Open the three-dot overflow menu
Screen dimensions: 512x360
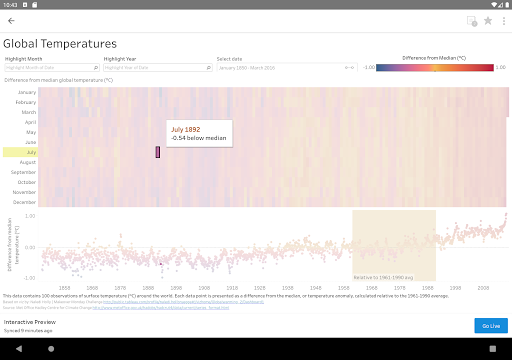(x=504, y=21)
